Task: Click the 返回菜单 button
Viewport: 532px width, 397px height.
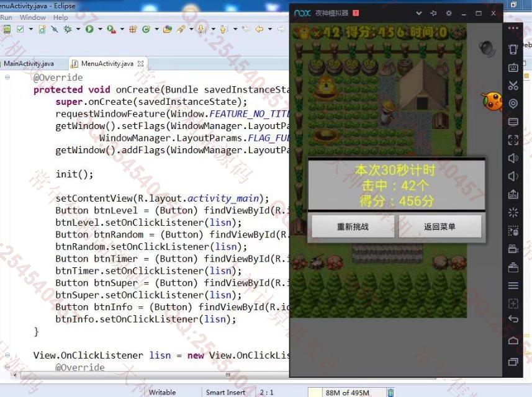Action: click(x=440, y=226)
